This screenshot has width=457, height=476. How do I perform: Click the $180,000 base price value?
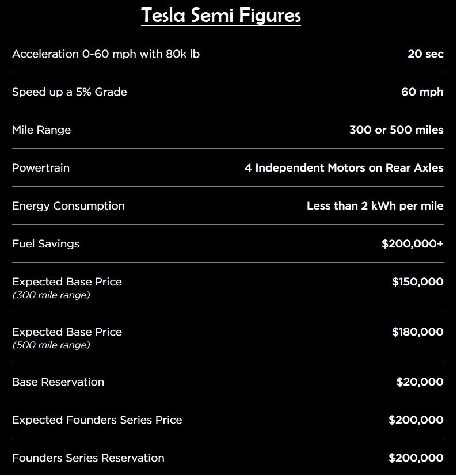(418, 332)
